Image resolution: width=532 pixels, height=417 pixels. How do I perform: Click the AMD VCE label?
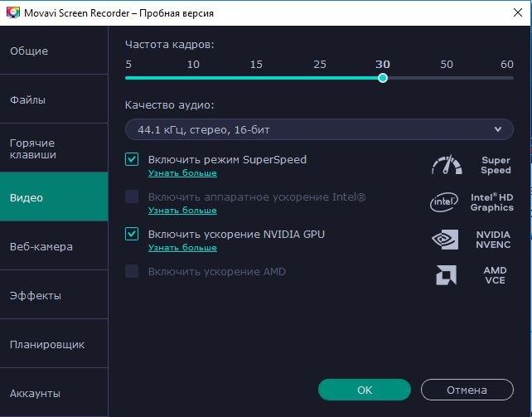click(x=495, y=275)
